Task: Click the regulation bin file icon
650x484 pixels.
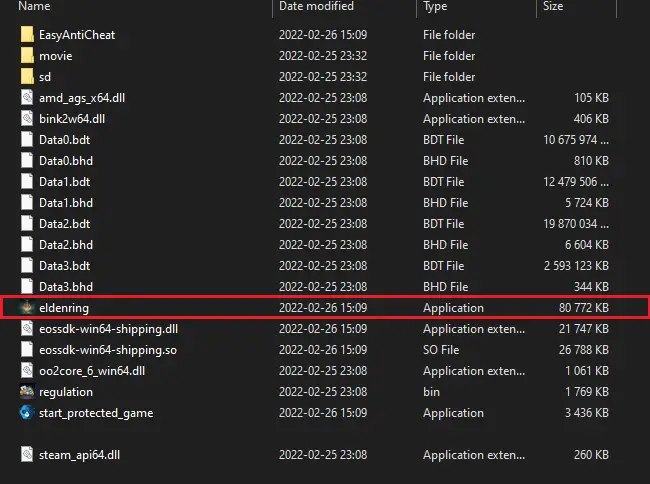Action: point(27,392)
